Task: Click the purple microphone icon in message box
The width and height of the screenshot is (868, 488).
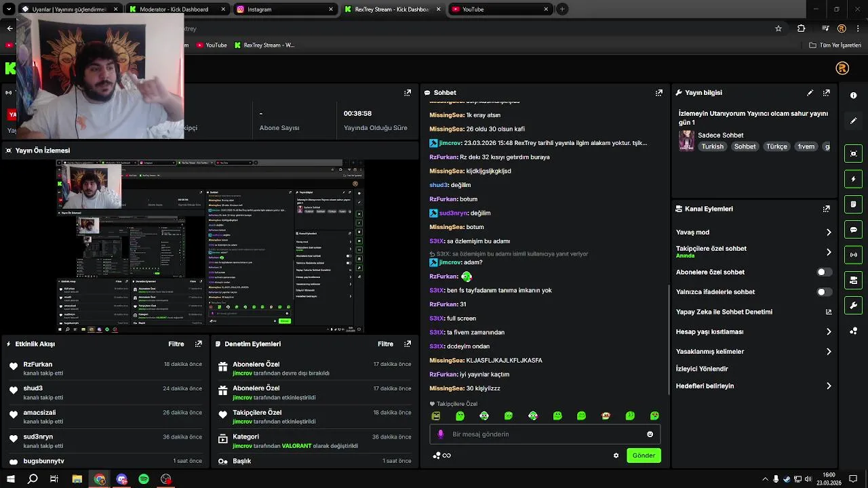Action: [x=440, y=434]
